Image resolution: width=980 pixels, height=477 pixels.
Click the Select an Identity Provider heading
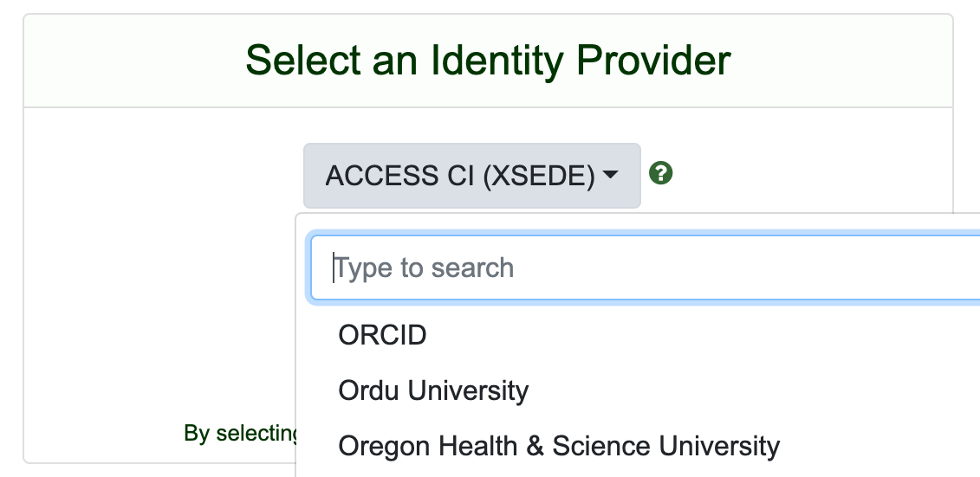pos(488,61)
